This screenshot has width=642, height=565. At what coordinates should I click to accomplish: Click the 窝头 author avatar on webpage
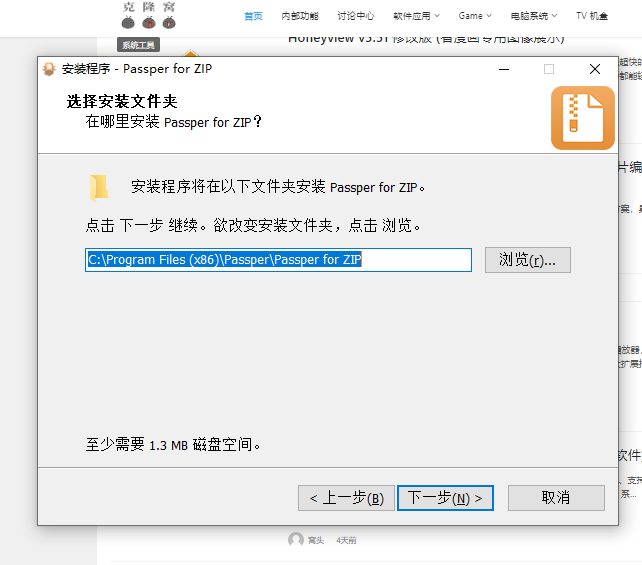pyautogui.click(x=296, y=540)
